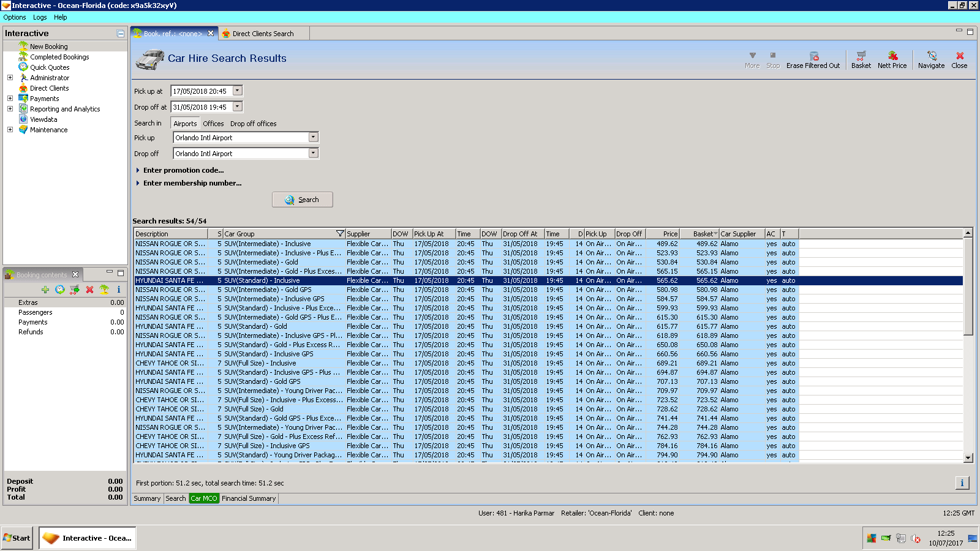The image size is (980, 551).
Task: Expand Enter promotion code section
Action: (x=183, y=170)
